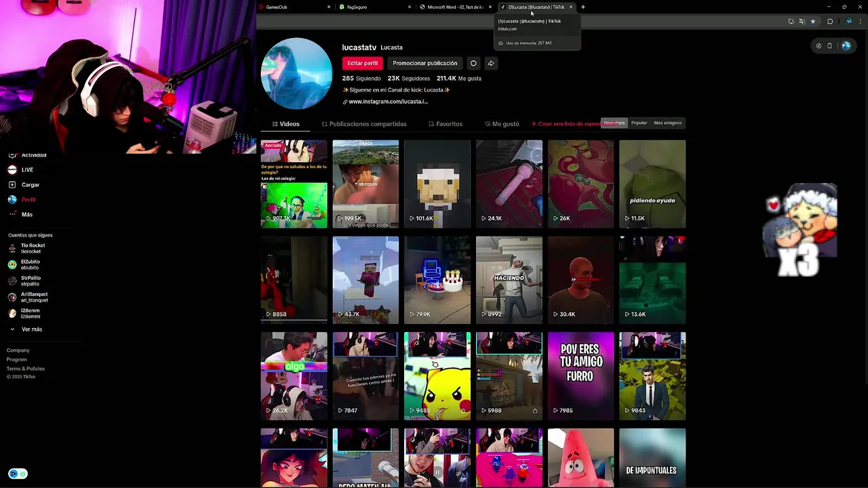The image size is (868, 488).
Task: Switch to the Microsoft Word browser tab
Action: tap(457, 7)
